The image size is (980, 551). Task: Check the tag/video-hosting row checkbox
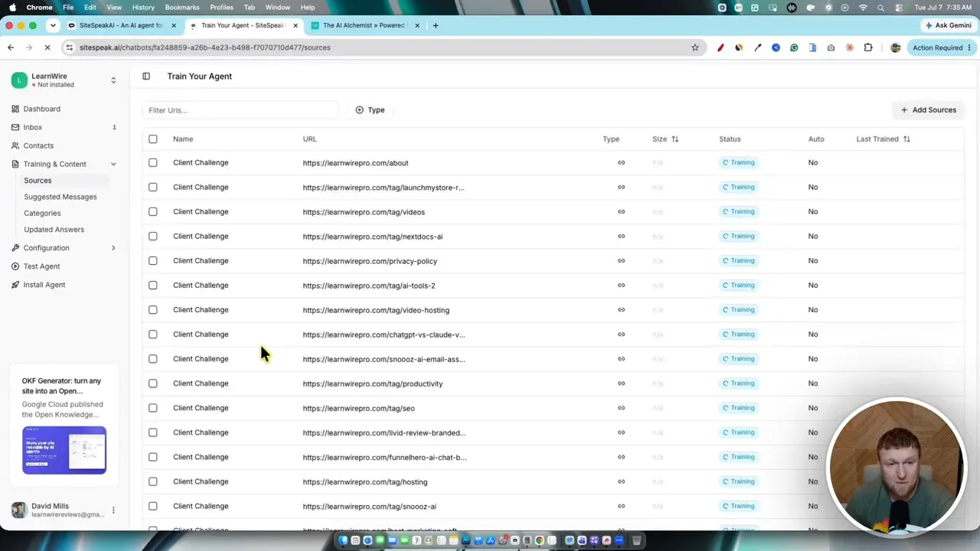(x=153, y=309)
